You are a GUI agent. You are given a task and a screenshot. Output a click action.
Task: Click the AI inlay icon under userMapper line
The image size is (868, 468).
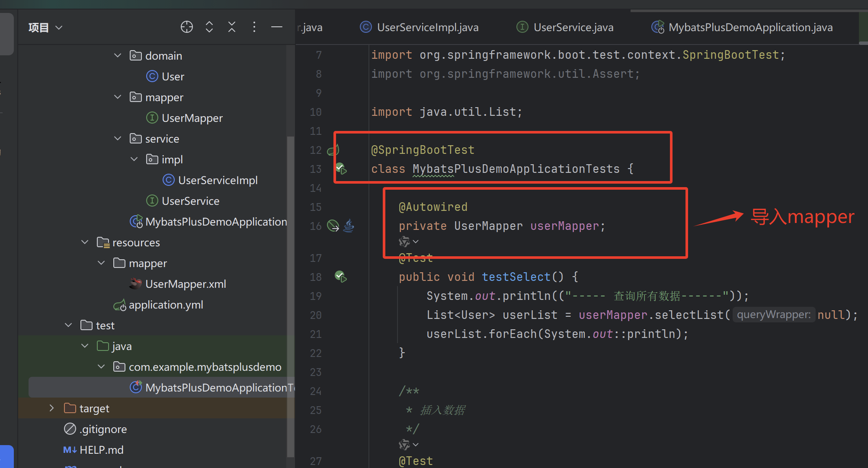[405, 242]
